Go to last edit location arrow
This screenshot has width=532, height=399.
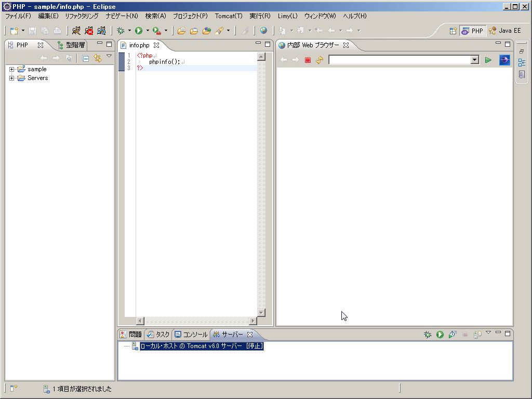point(319,31)
